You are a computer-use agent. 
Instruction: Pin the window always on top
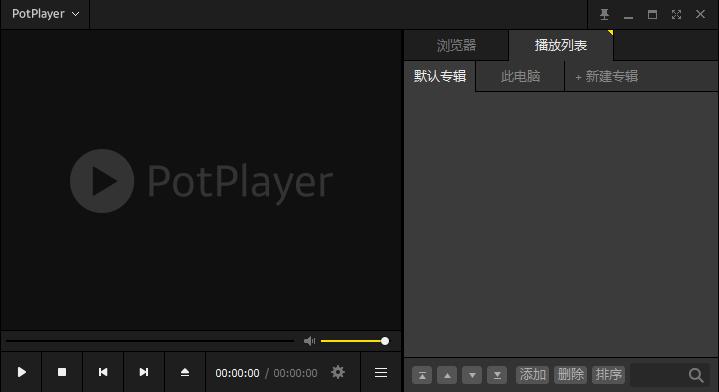point(604,15)
